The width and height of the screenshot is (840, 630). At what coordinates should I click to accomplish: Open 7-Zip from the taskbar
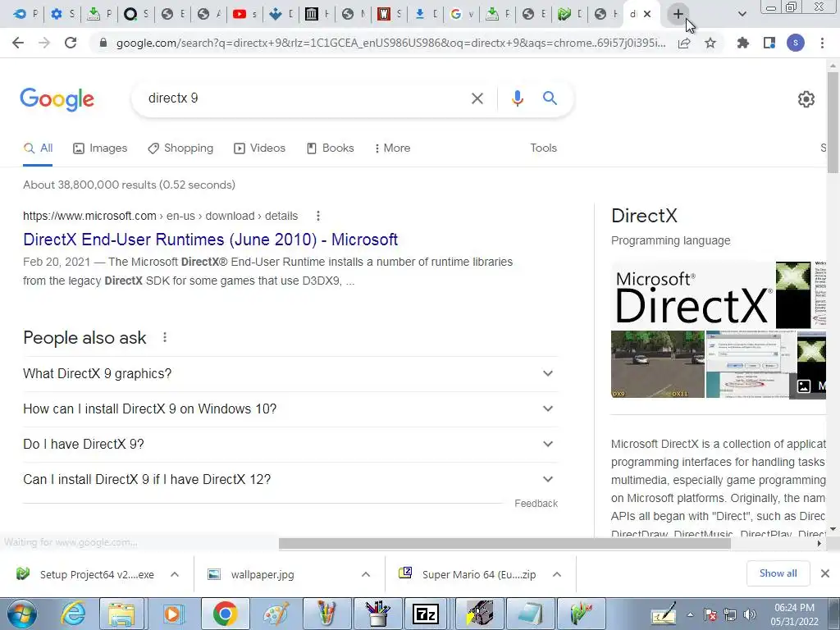tap(426, 614)
